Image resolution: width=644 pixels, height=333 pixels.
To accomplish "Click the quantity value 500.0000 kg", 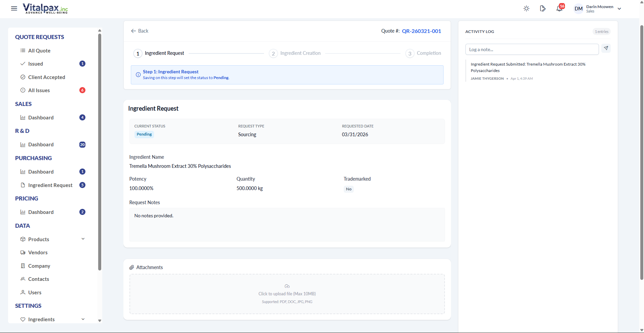I will coord(250,188).
